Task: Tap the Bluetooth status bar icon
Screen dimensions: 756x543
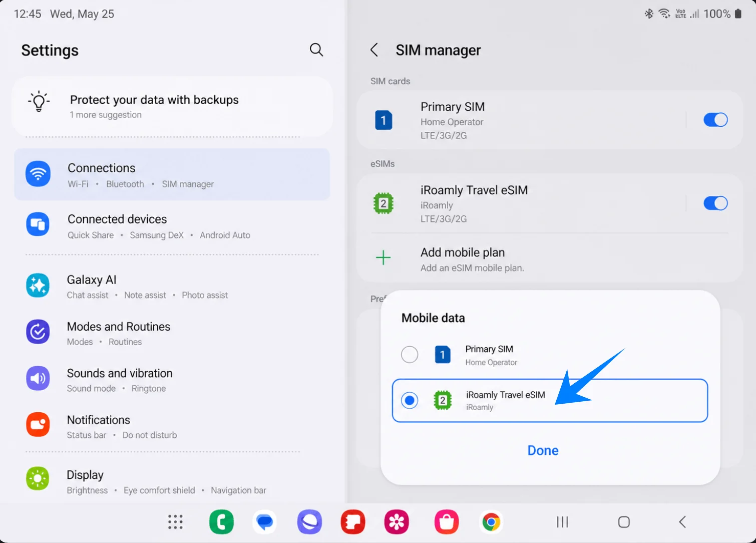Action: click(x=649, y=14)
